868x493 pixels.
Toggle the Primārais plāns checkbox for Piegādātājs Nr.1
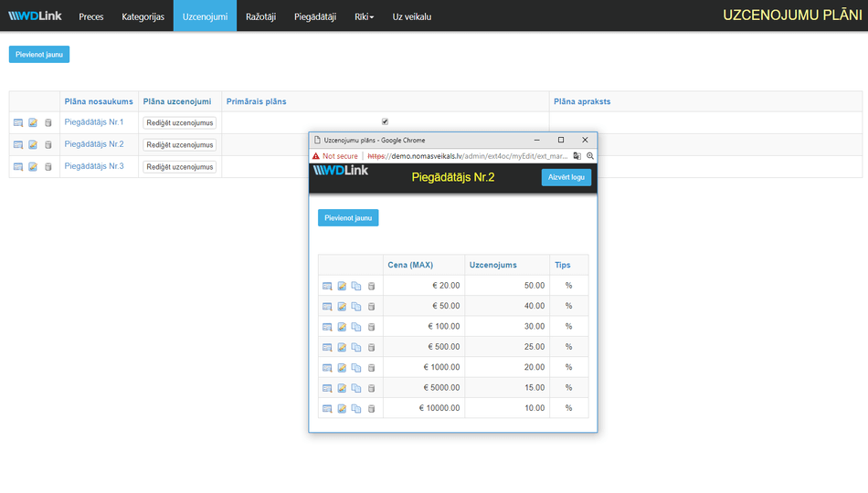(x=385, y=121)
